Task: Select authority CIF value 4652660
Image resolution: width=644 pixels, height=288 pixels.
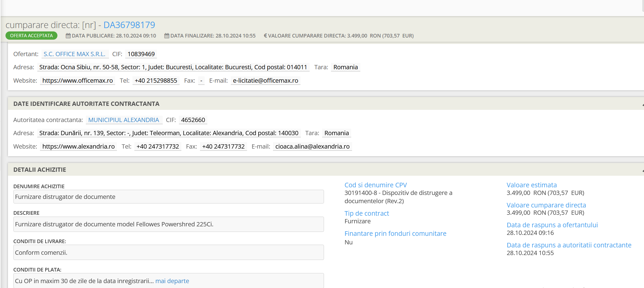Action: coord(193,120)
